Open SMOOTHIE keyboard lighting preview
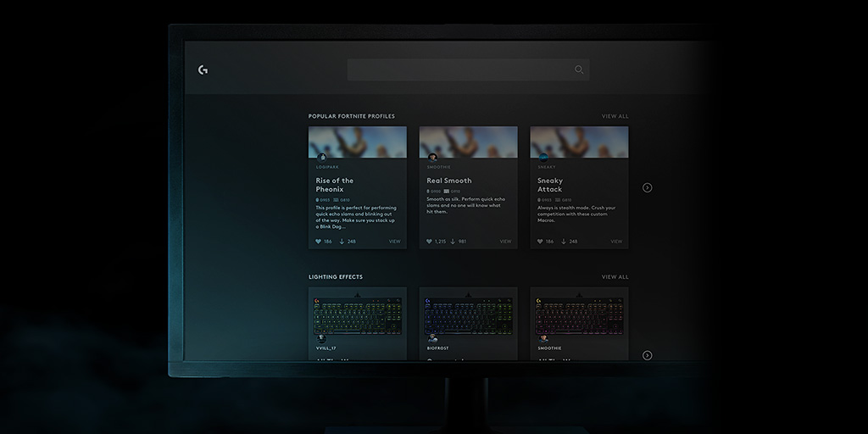The height and width of the screenshot is (434, 868). (579, 315)
